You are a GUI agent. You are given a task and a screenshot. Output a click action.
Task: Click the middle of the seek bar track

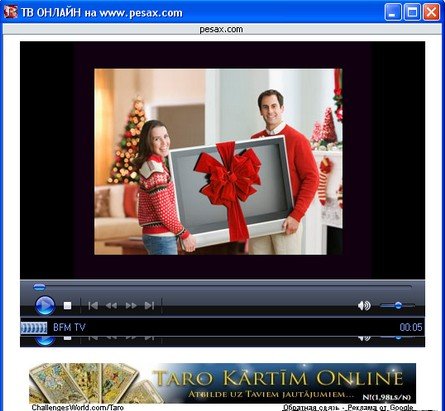pos(223,287)
